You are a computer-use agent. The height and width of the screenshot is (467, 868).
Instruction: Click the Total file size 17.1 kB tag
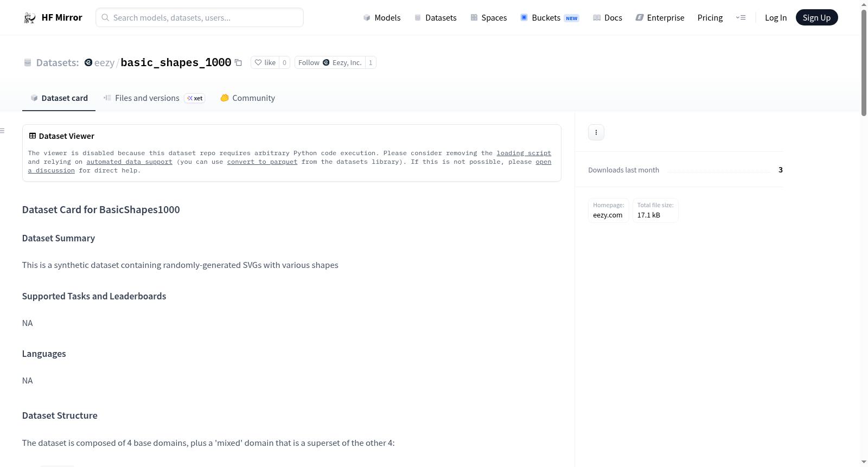tap(655, 210)
